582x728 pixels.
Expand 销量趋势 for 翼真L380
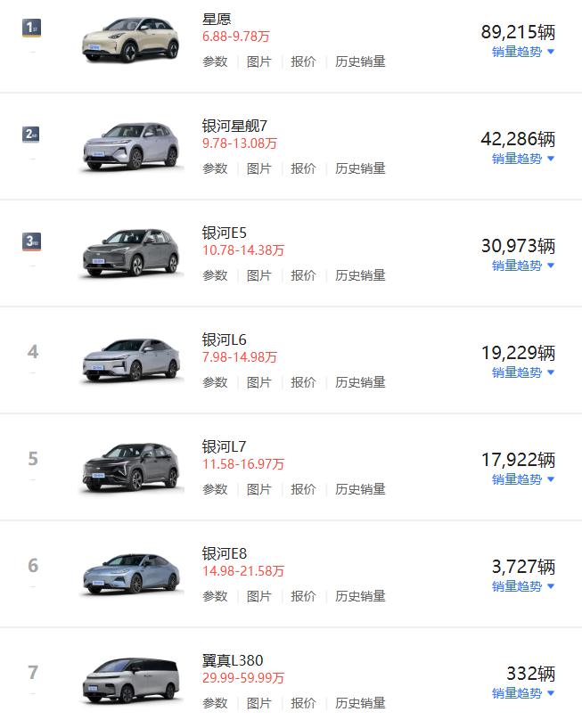523,693
